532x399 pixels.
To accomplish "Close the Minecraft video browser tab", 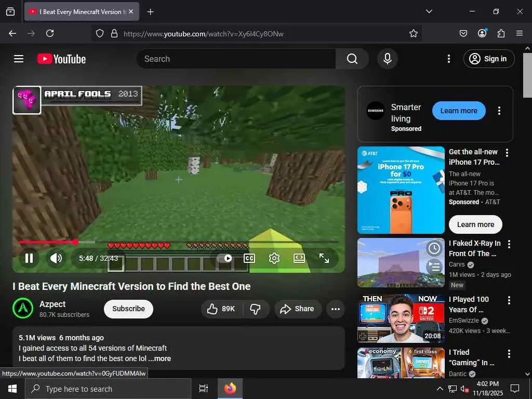I will (x=131, y=11).
